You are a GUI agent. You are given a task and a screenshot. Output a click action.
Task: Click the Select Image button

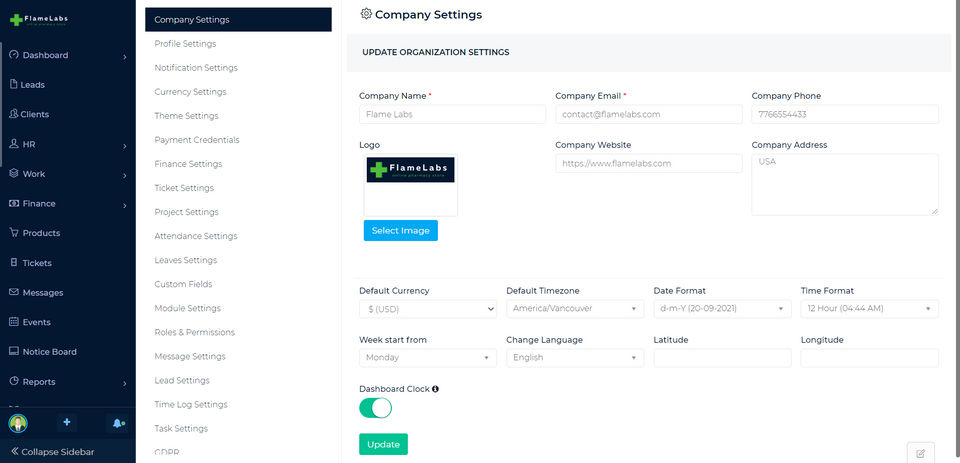pyautogui.click(x=400, y=230)
